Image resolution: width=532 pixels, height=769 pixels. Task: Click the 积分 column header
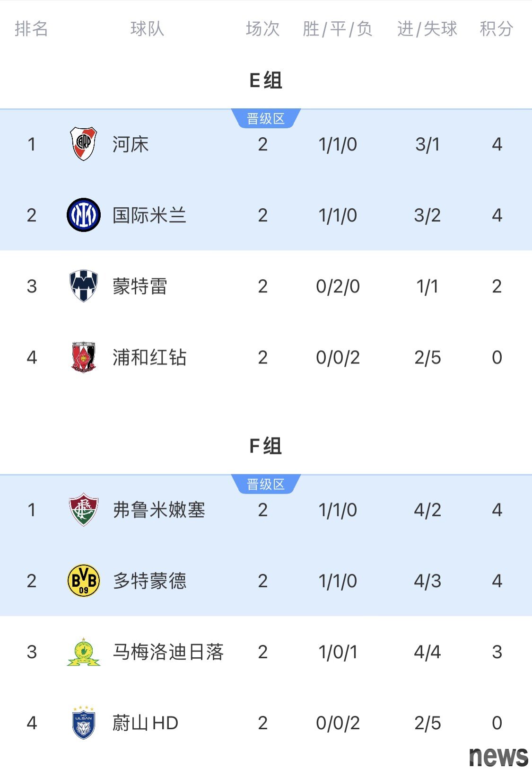(497, 29)
